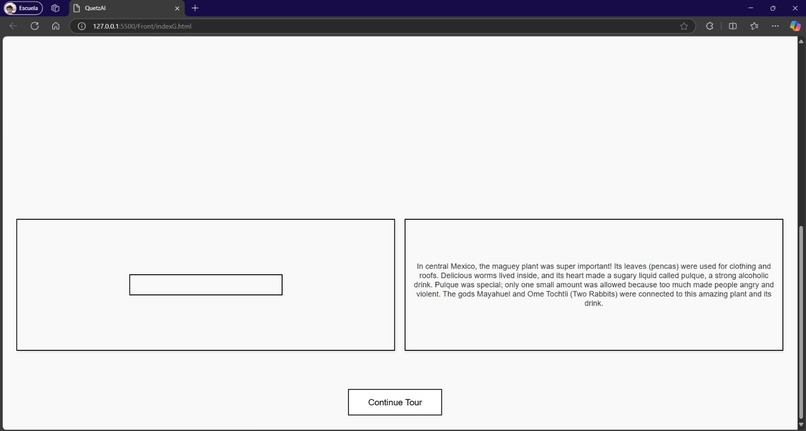Screen dimensions: 806x431
Task: Open browser Settings and more menu
Action: [x=775, y=26]
